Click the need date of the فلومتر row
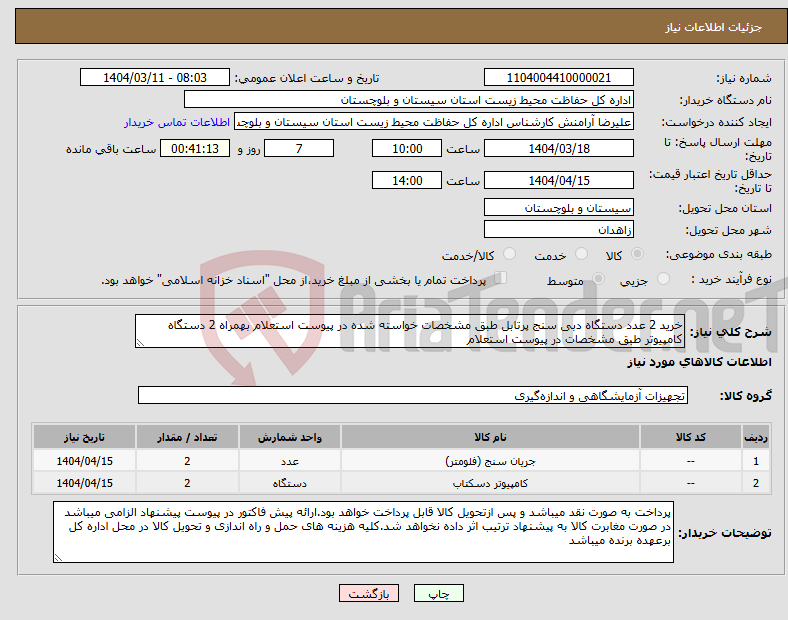Screen dimensions: 788x620 coord(84,461)
